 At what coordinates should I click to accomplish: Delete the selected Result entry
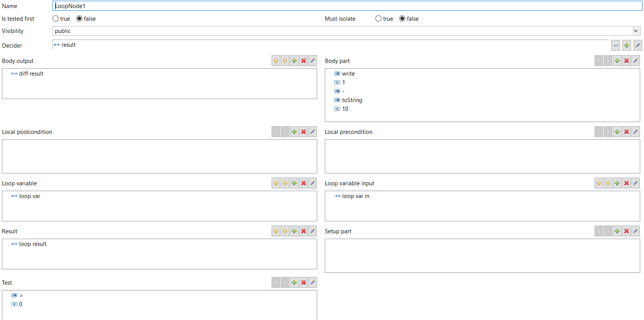tap(303, 231)
